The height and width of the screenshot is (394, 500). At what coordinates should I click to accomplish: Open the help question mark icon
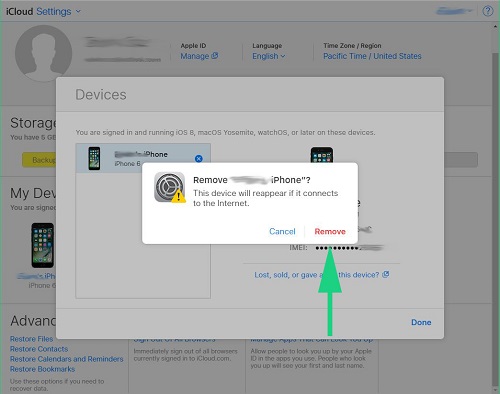point(488,11)
